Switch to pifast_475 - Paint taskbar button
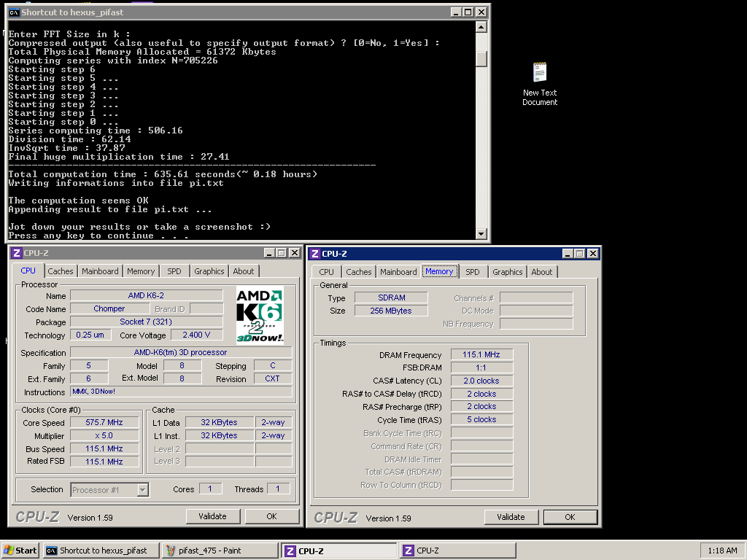Screen dimensions: 747x560 click(220, 551)
